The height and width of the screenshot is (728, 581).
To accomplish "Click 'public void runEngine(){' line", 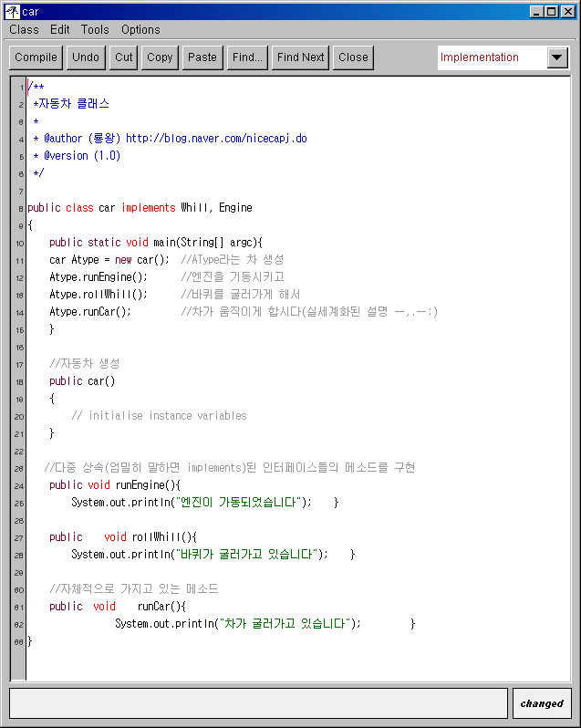I will (115, 485).
